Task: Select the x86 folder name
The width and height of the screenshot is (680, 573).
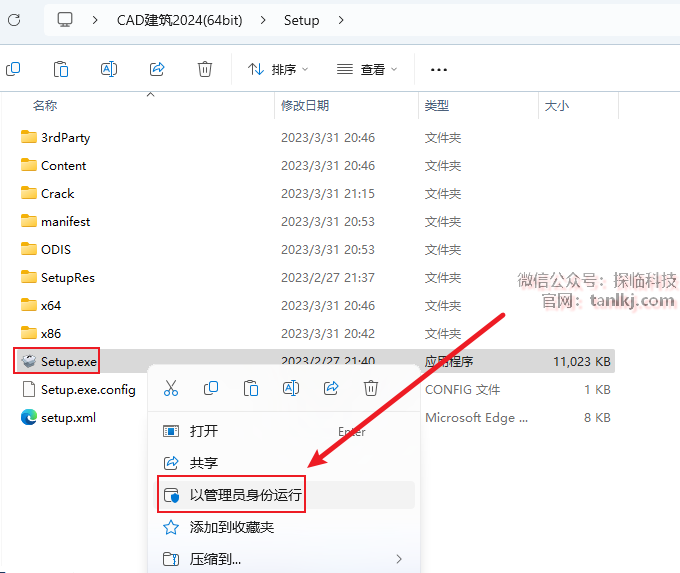Action: 51,334
